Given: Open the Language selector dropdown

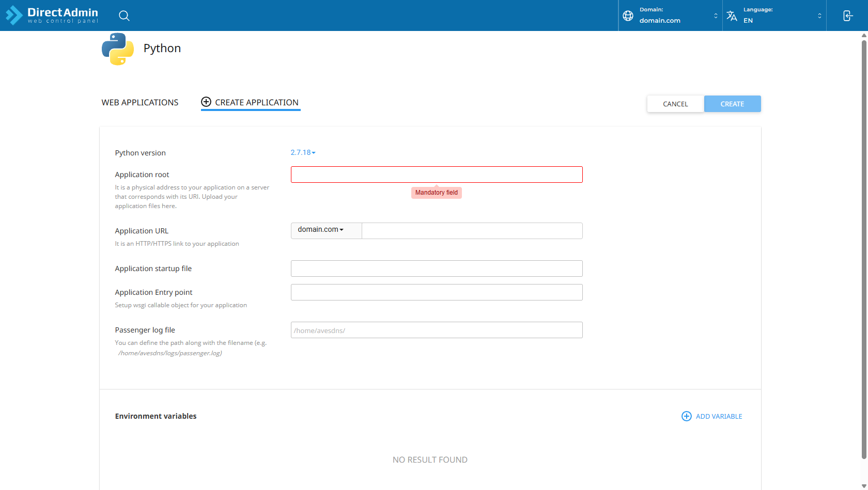Looking at the screenshot, I should tap(774, 15).
